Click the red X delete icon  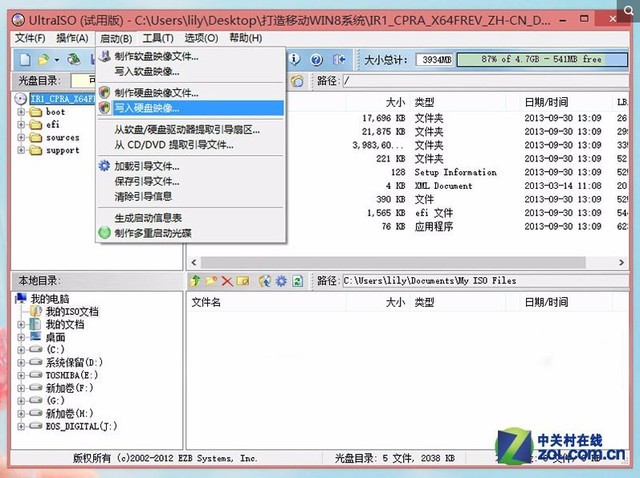pos(227,281)
